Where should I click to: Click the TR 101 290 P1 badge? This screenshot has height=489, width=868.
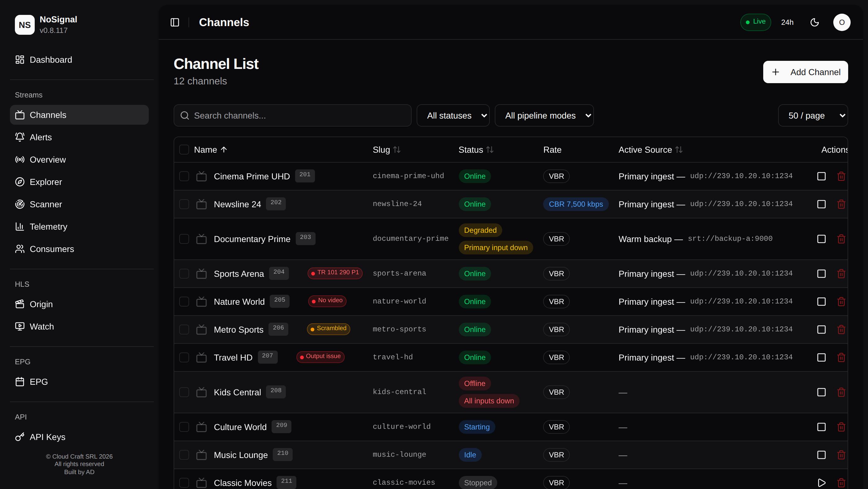tap(335, 273)
